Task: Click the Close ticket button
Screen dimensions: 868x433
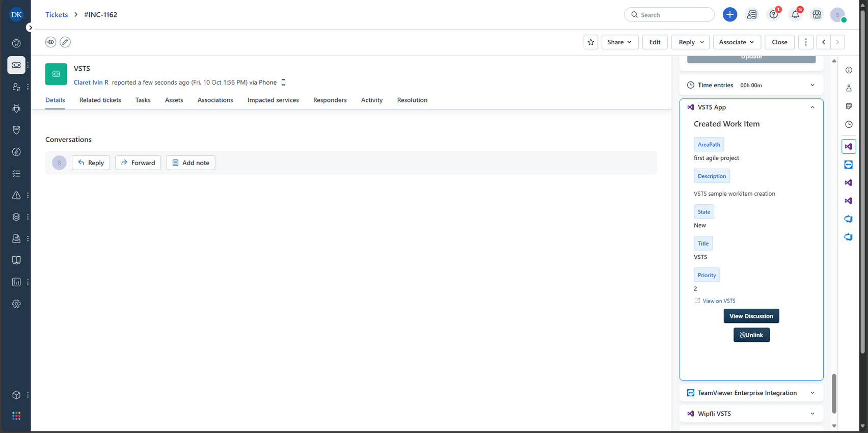Action: tap(779, 42)
